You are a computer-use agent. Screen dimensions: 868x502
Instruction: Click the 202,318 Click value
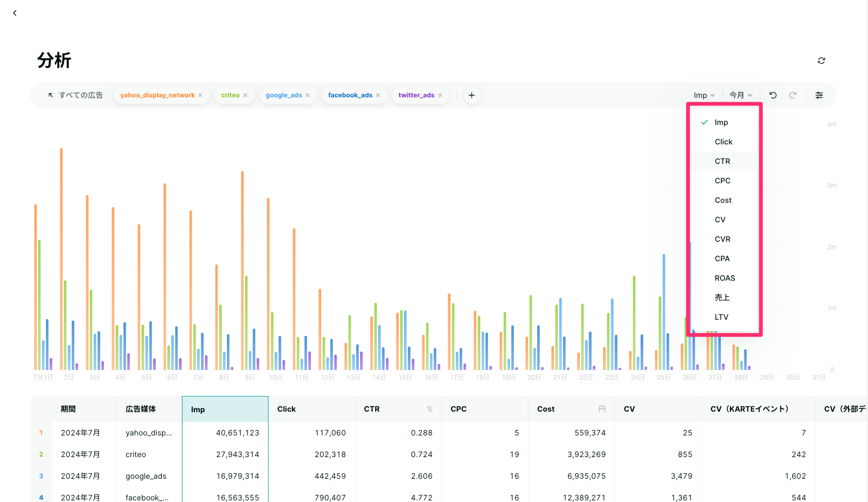tap(330, 454)
